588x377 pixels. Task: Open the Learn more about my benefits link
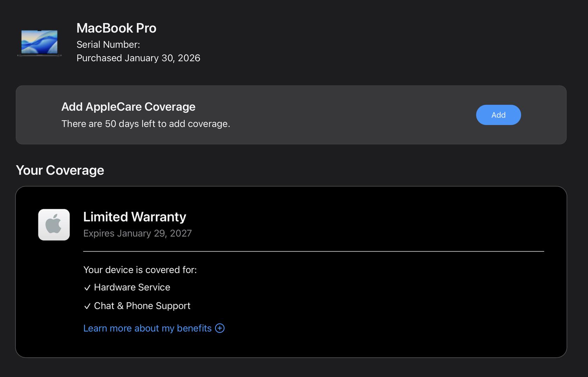[147, 328]
